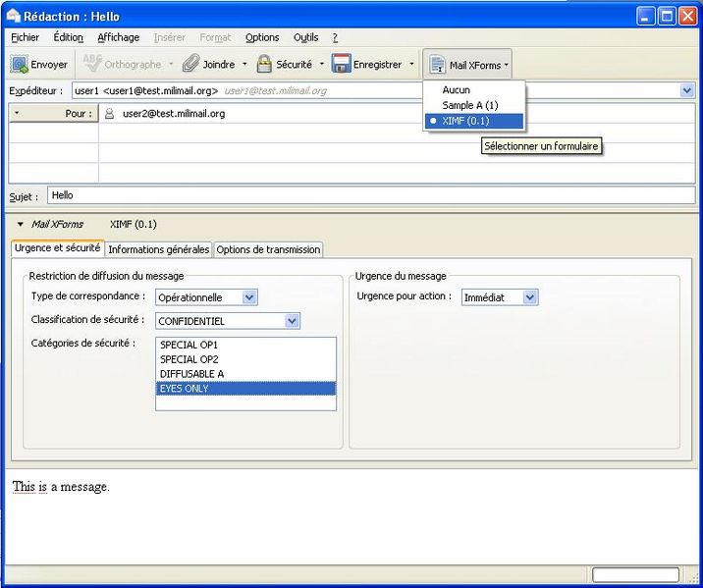Click into the message body text
This screenshot has height=588, width=703.
click(61, 487)
